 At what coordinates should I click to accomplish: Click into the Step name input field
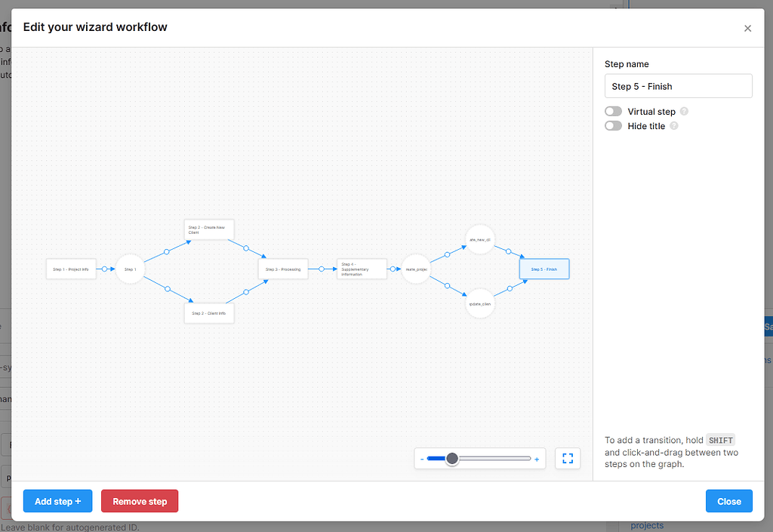pyautogui.click(x=678, y=86)
